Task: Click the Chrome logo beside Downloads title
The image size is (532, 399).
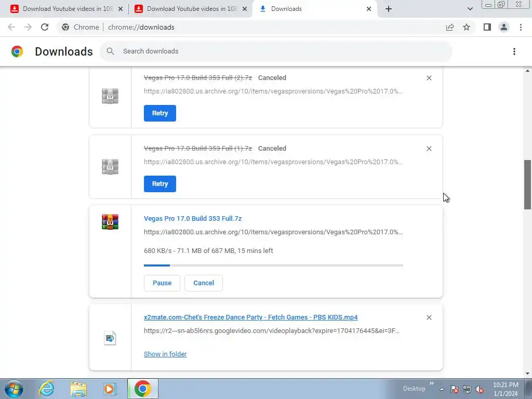Action: tap(17, 51)
